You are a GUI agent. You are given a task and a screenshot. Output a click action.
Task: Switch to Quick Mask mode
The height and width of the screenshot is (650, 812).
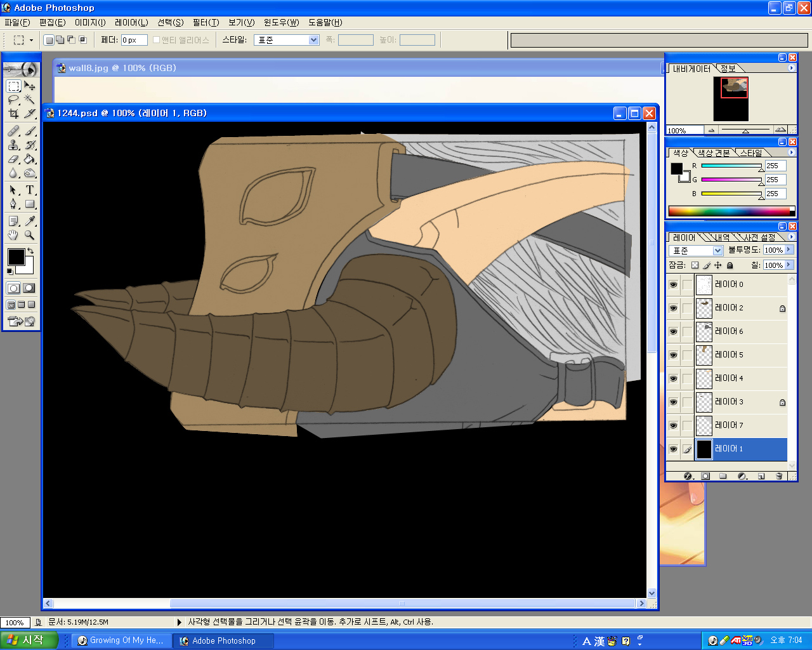pyautogui.click(x=29, y=288)
